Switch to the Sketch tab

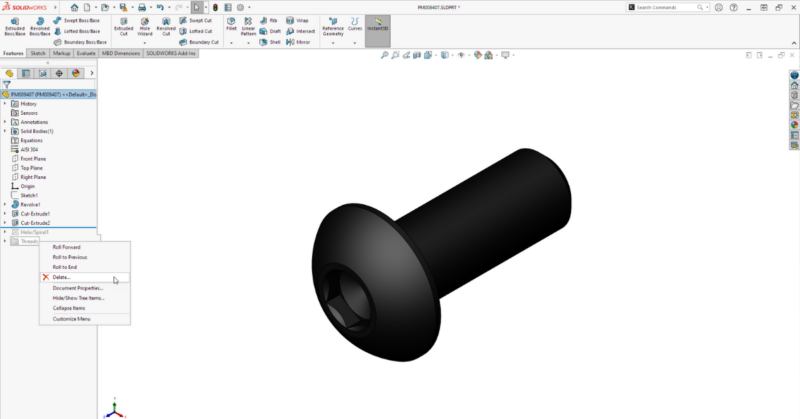tap(38, 53)
